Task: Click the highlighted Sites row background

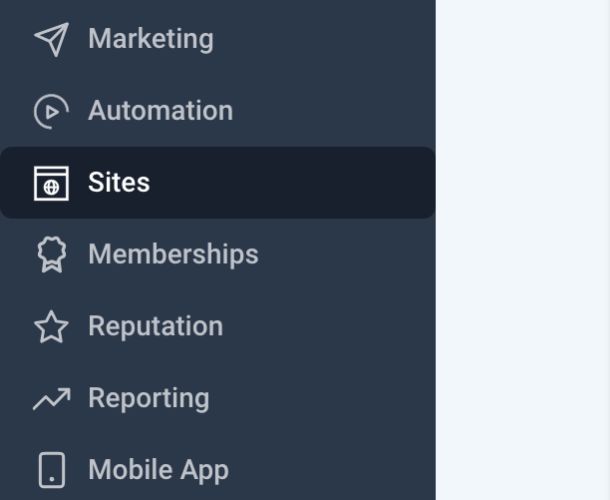Action: tap(300, 183)
